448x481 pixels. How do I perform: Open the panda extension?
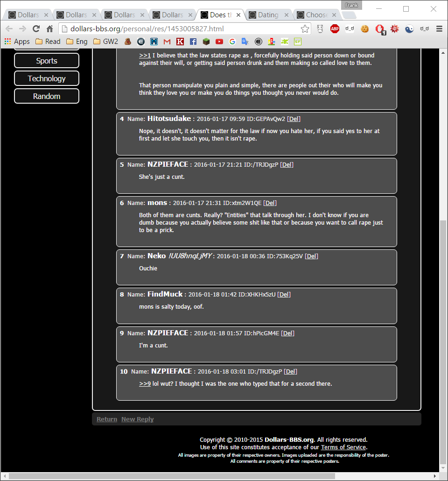coord(320,29)
